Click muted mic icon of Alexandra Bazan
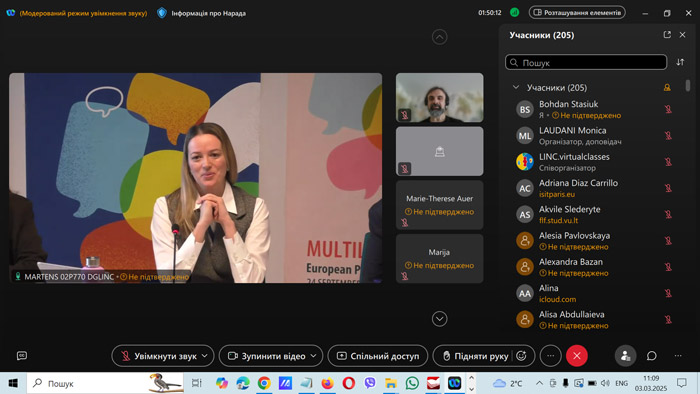Image resolution: width=700 pixels, height=394 pixels. coord(668,267)
